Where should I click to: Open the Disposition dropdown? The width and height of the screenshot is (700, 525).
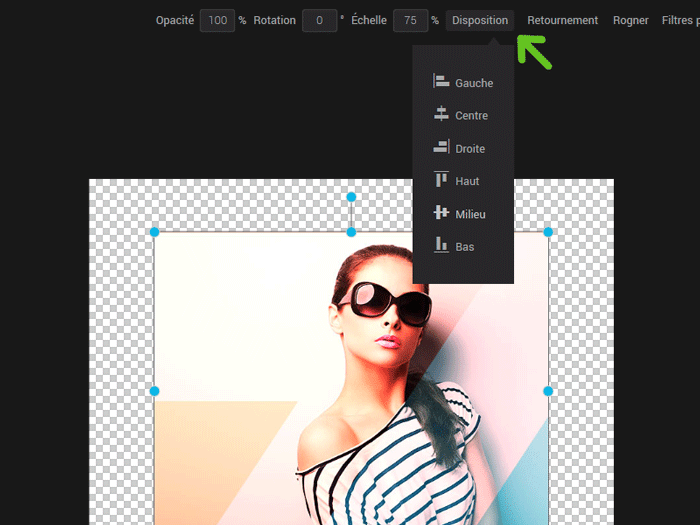(x=480, y=20)
